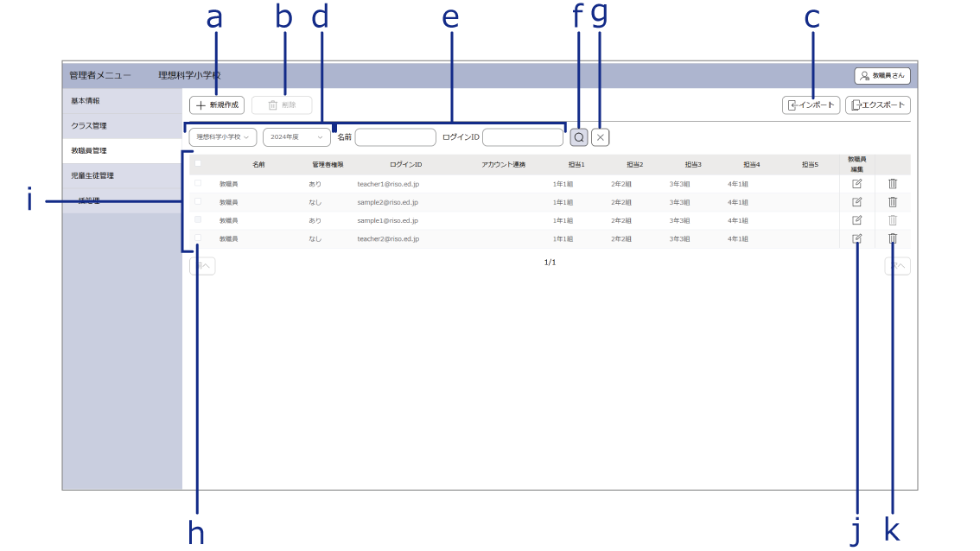Select checkbox for teacher2@riso.ed.jp row
Image resolution: width=980 pixels, height=551 pixels.
point(198,237)
